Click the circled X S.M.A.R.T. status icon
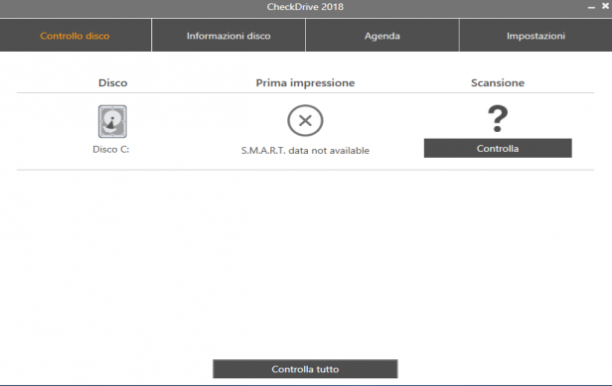The image size is (612, 386). 305,121
